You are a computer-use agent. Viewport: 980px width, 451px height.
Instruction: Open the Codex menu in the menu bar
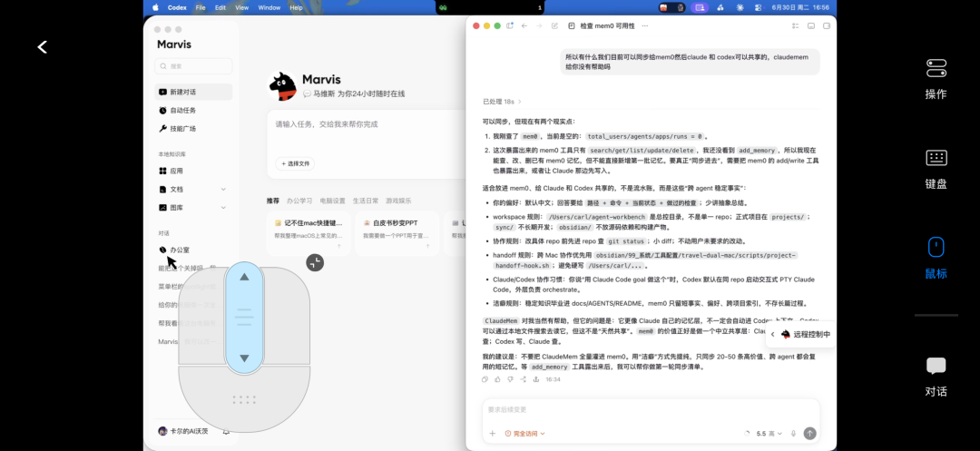[177, 7]
